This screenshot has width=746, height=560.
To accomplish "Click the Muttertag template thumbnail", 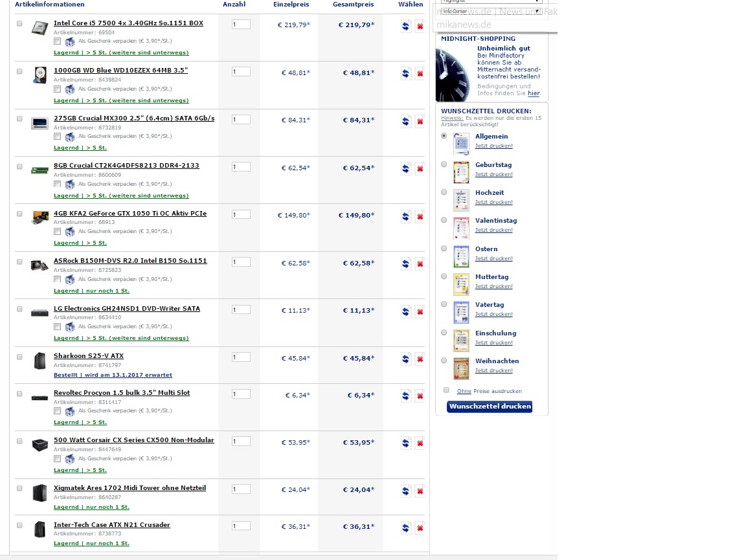I will point(461,284).
